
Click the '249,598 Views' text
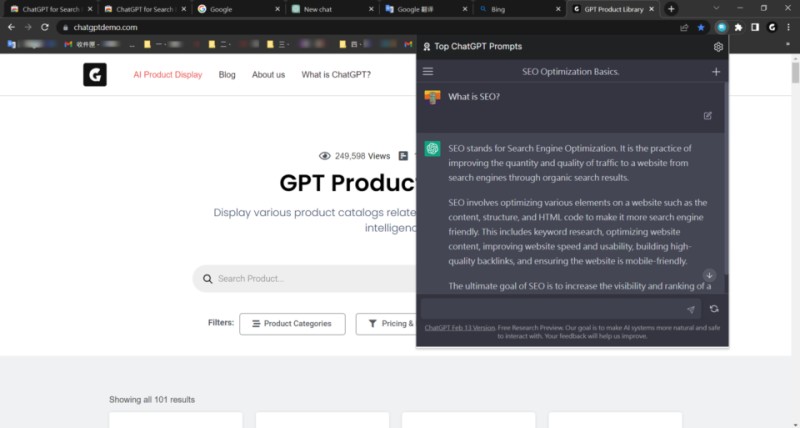click(x=362, y=156)
